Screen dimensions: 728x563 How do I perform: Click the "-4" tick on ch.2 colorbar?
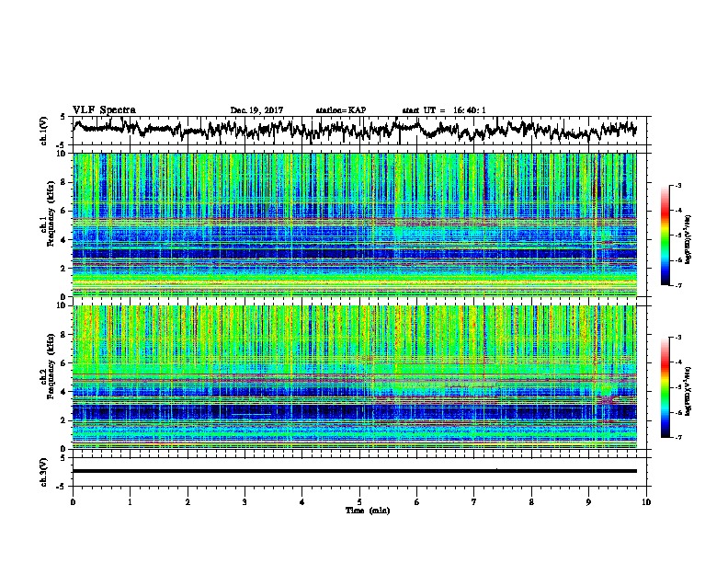point(677,362)
